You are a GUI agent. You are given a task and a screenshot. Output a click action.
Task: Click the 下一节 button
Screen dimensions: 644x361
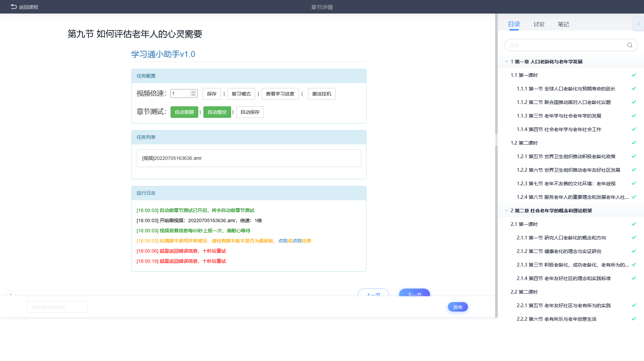pyautogui.click(x=414, y=295)
